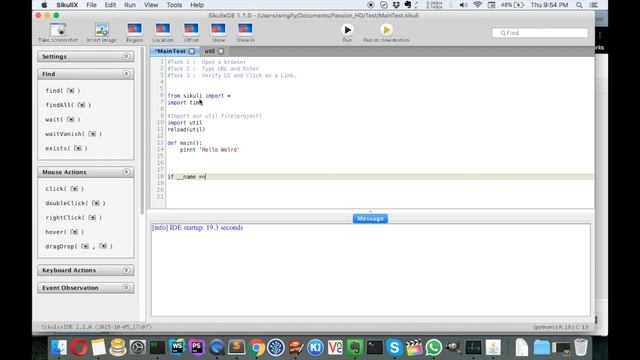Switch to the MainTest tab
640x360 pixels.
tap(171, 51)
